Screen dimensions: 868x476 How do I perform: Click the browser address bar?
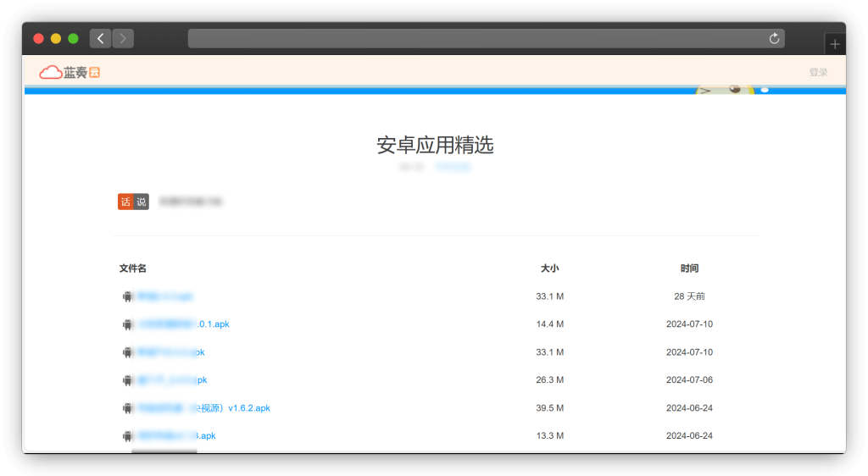coord(486,39)
